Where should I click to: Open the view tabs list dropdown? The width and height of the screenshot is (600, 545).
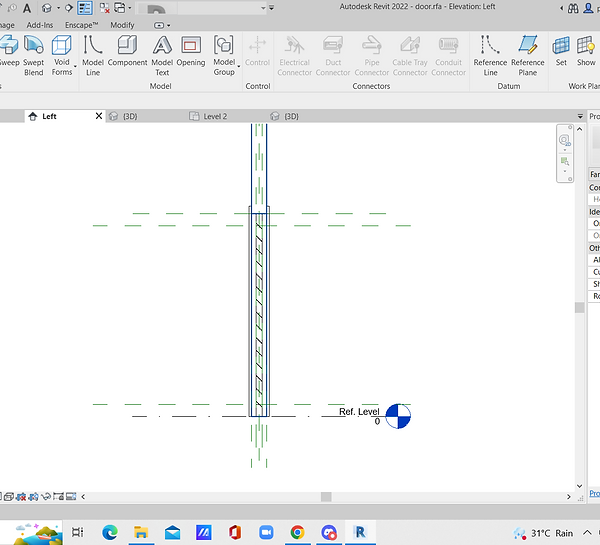point(580,116)
